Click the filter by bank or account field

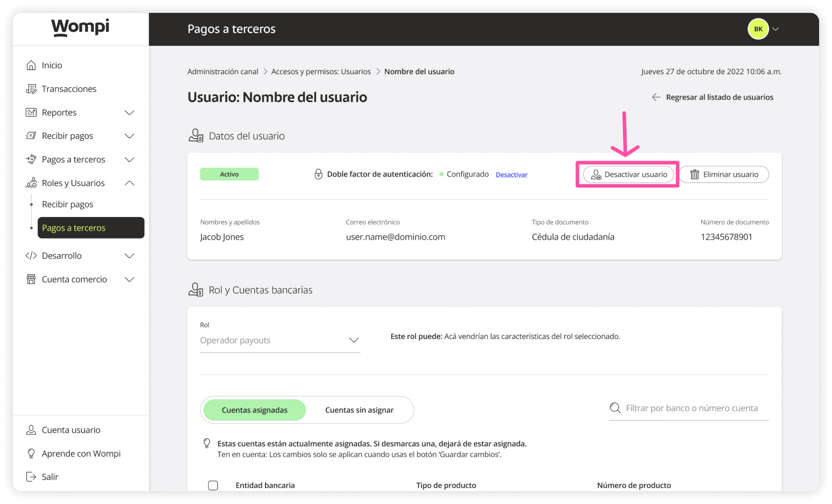(x=691, y=408)
